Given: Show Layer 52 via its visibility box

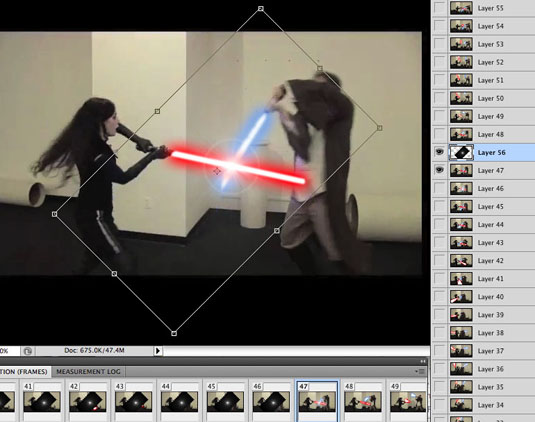Looking at the screenshot, I should tap(439, 62).
